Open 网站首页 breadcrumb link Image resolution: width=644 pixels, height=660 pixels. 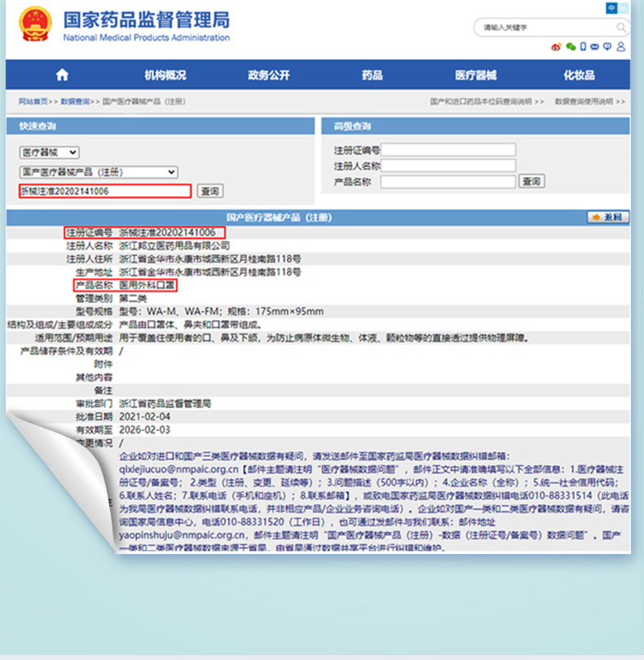[x=33, y=101]
